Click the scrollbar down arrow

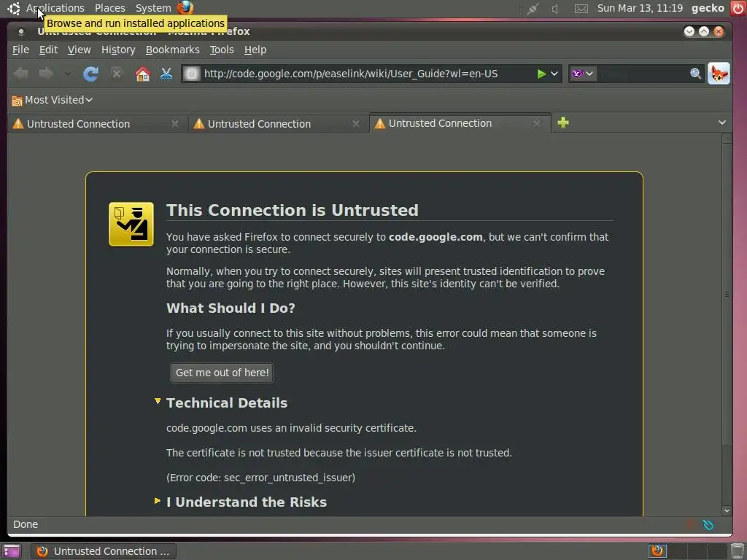(727, 510)
